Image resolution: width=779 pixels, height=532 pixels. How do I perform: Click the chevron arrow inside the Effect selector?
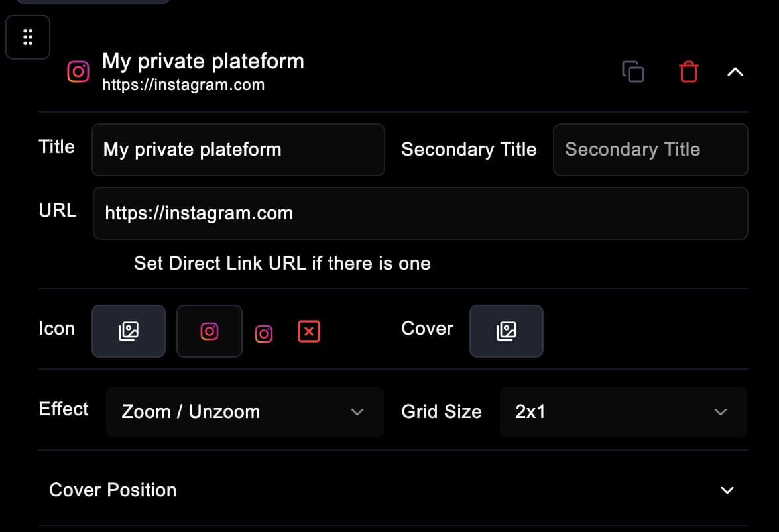coord(357,412)
